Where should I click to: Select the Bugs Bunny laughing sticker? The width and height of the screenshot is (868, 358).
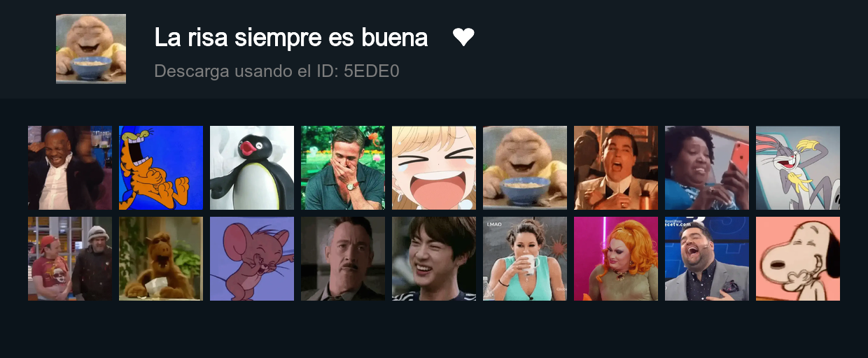[798, 168]
